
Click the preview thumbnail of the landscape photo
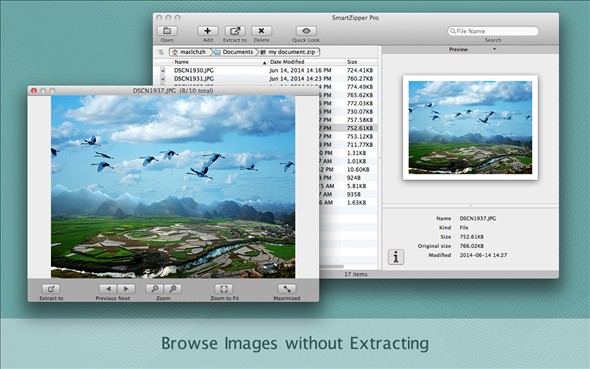pyautogui.click(x=470, y=128)
